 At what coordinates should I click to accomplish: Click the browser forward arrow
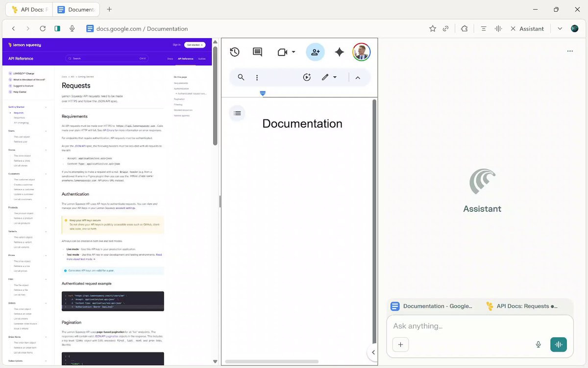[x=28, y=29]
